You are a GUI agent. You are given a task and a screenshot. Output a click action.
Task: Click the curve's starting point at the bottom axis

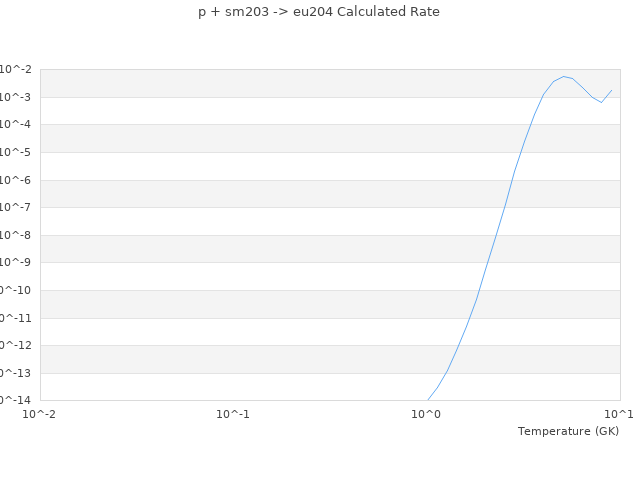[x=427, y=400]
